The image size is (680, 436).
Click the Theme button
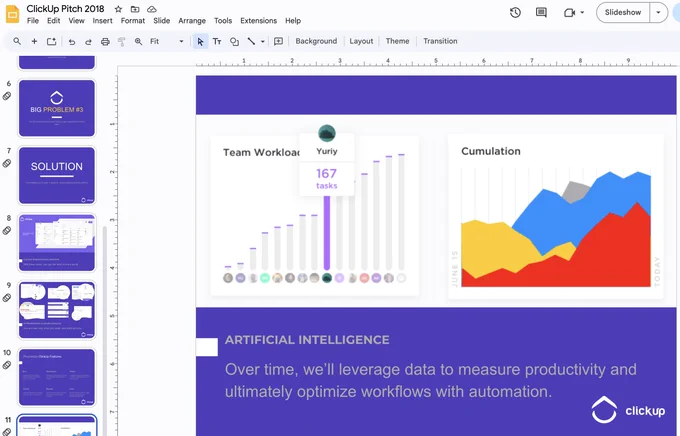397,41
